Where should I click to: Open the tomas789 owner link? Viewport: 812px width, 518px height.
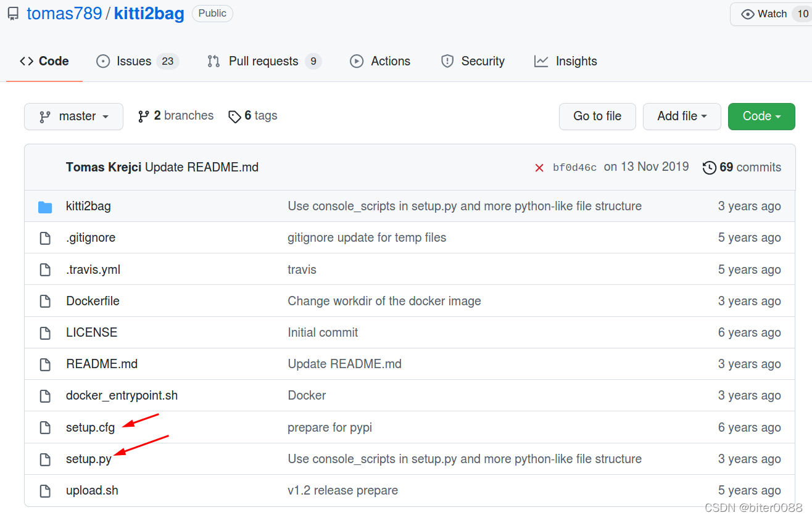click(x=64, y=14)
